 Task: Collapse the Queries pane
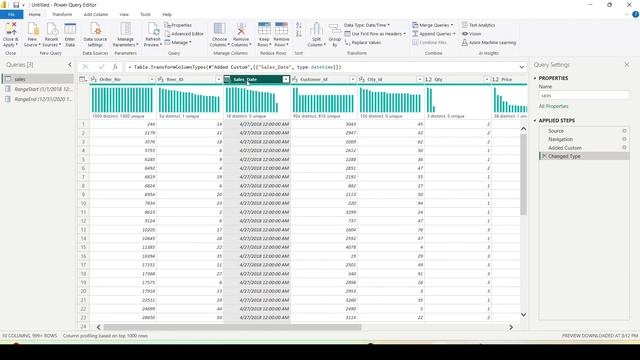(x=70, y=64)
